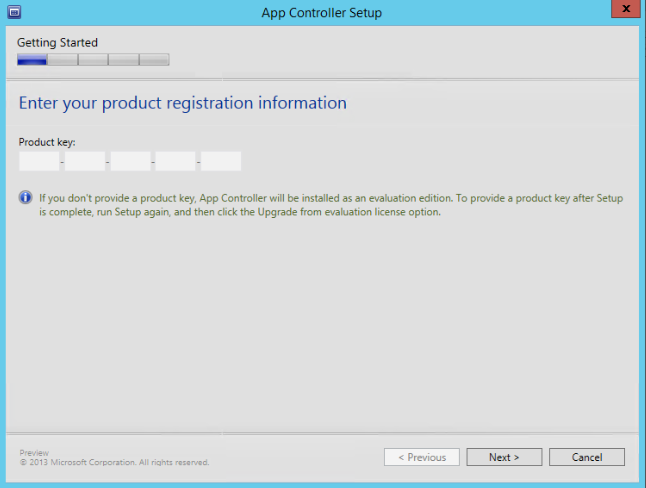646x488 pixels.
Task: Click the blue information icon beside the note
Action: click(26, 198)
